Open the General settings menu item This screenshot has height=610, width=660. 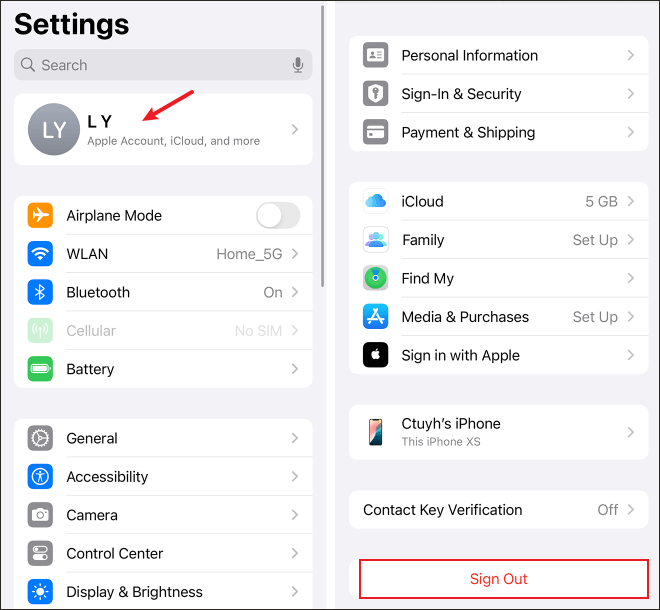coord(163,438)
